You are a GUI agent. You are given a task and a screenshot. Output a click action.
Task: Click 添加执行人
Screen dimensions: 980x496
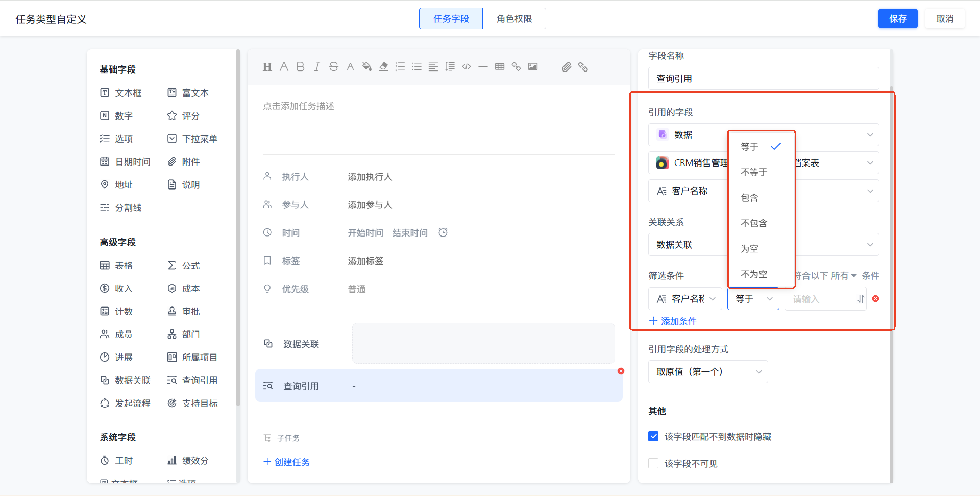tap(370, 177)
